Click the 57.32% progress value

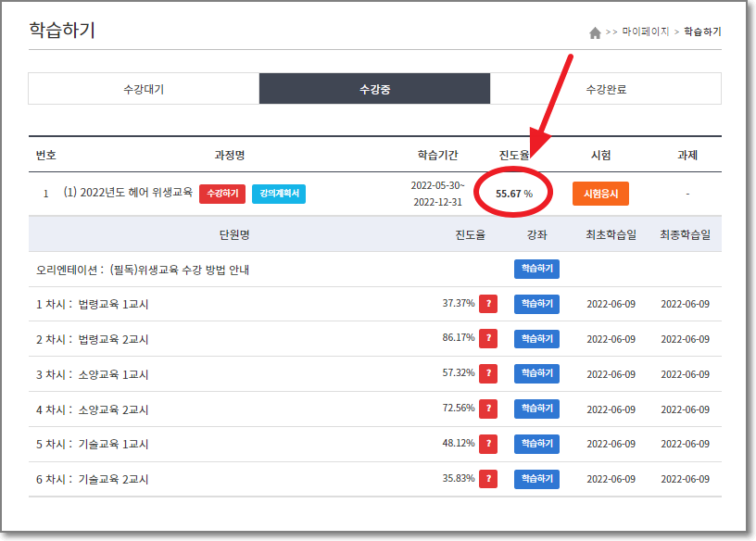pos(459,372)
